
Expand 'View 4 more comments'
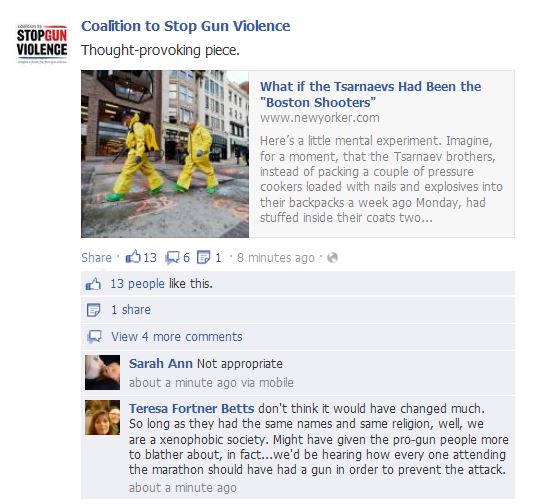tap(177, 337)
